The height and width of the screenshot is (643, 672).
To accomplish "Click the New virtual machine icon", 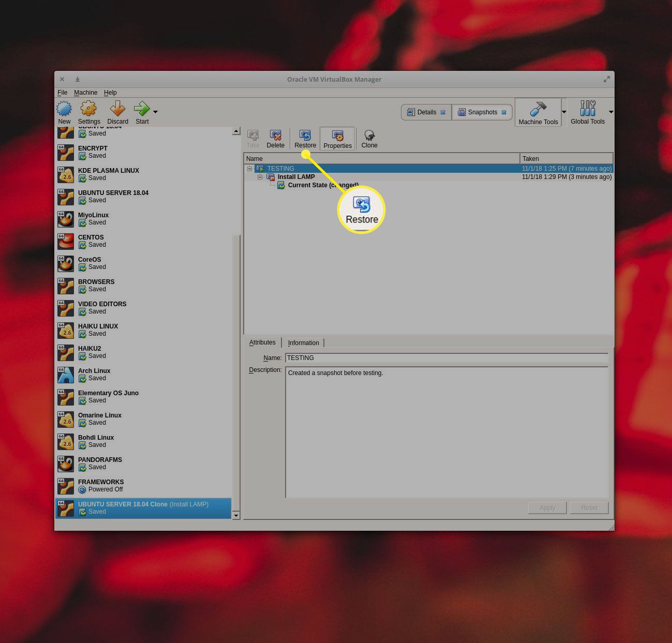I will point(64,109).
